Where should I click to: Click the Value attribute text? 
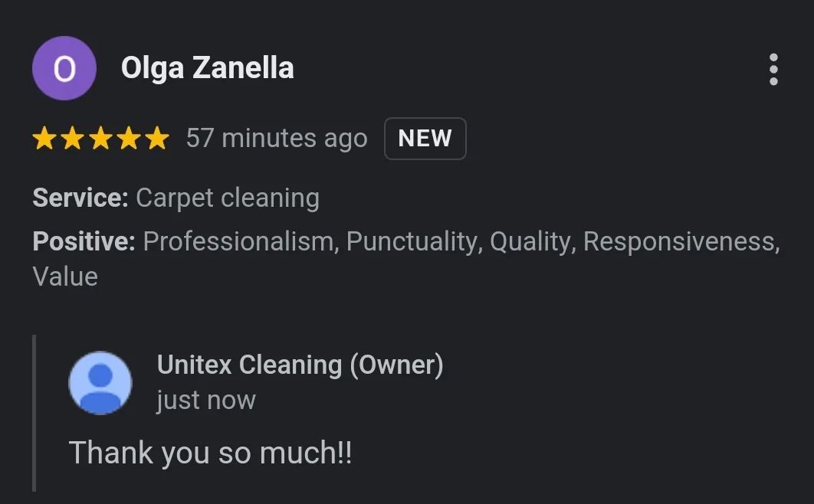(x=65, y=277)
